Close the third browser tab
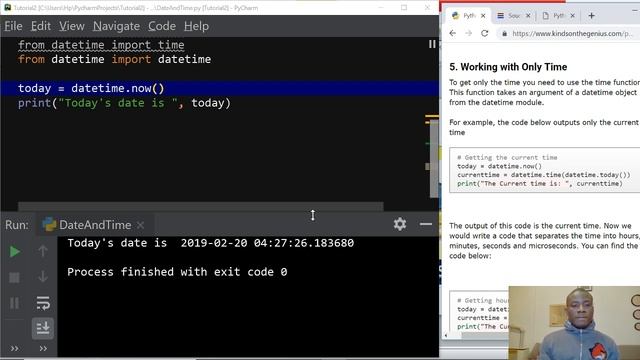Image resolution: width=640 pixels, height=360 pixels. pos(572,16)
